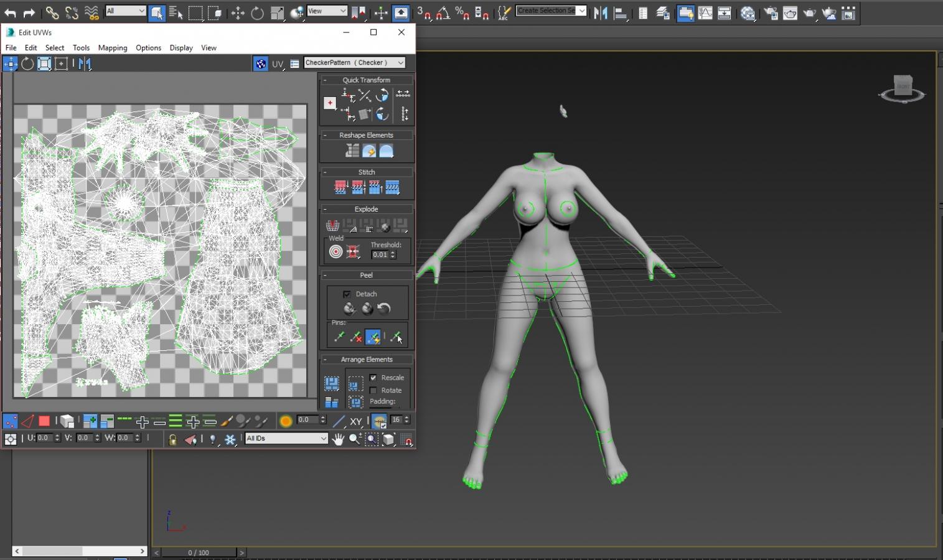This screenshot has width=943, height=560.
Task: Click the Quick Peel icon
Action: (x=349, y=309)
